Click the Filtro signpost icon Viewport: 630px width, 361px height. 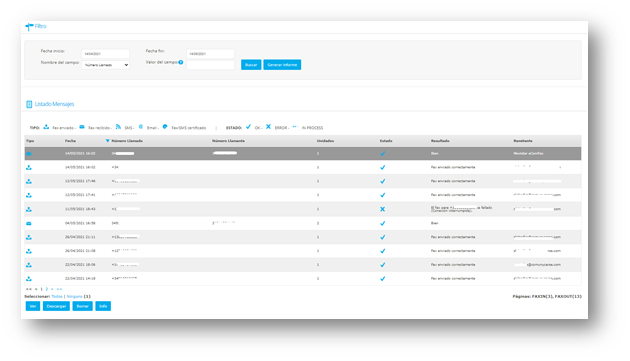pos(29,27)
